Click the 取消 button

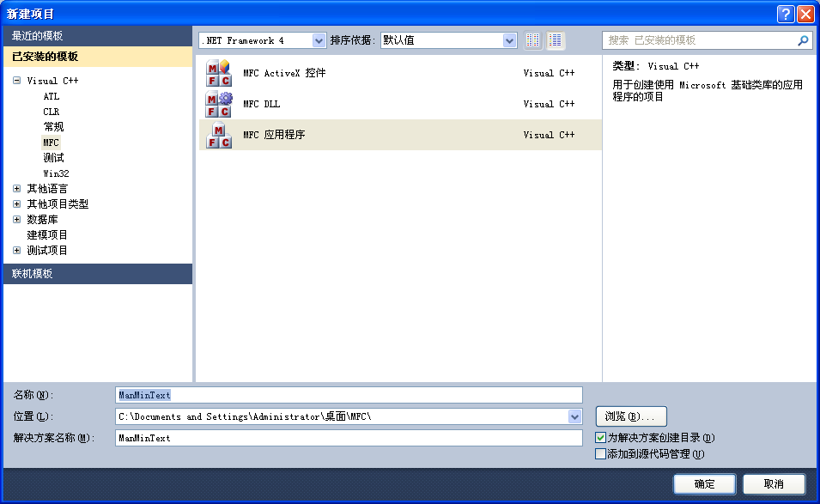(x=774, y=484)
